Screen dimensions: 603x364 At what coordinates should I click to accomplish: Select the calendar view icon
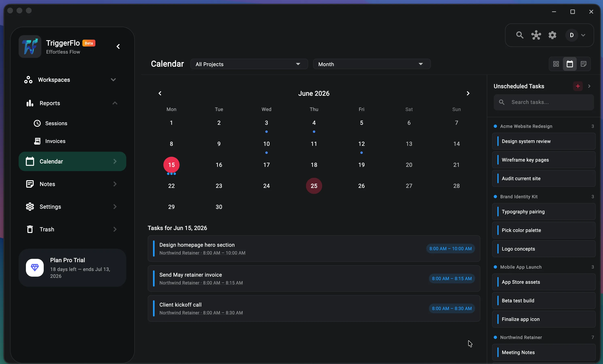(570, 64)
